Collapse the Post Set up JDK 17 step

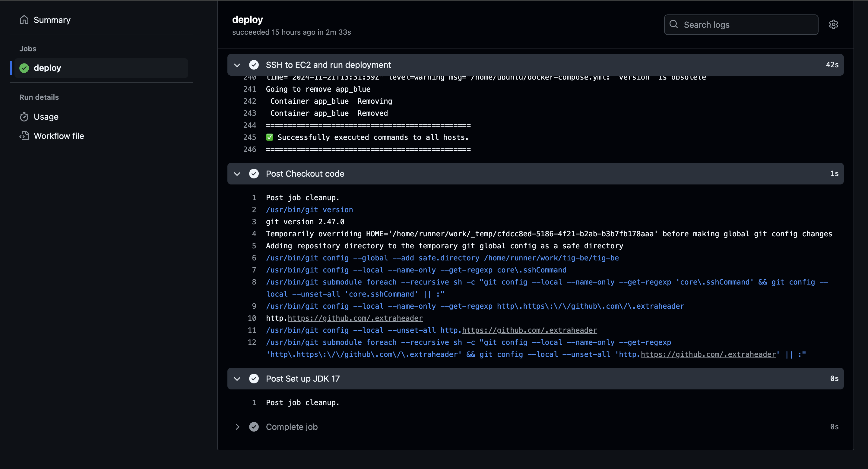237,379
